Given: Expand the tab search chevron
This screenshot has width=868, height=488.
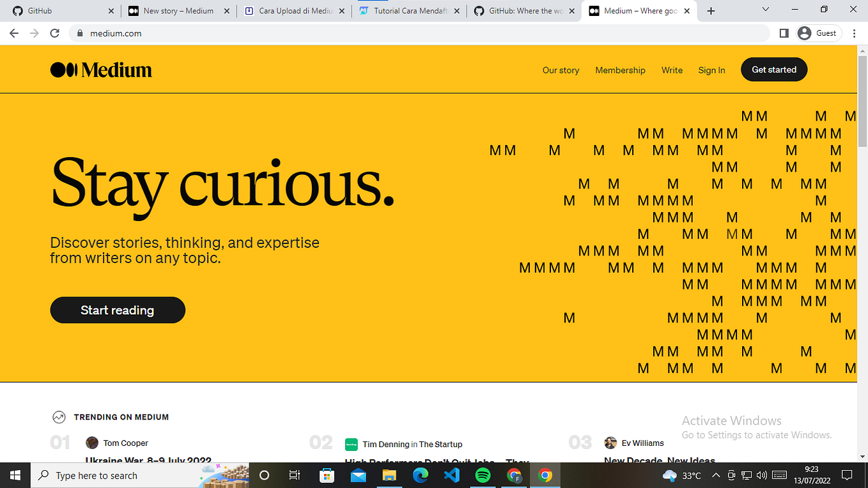Looking at the screenshot, I should [766, 9].
